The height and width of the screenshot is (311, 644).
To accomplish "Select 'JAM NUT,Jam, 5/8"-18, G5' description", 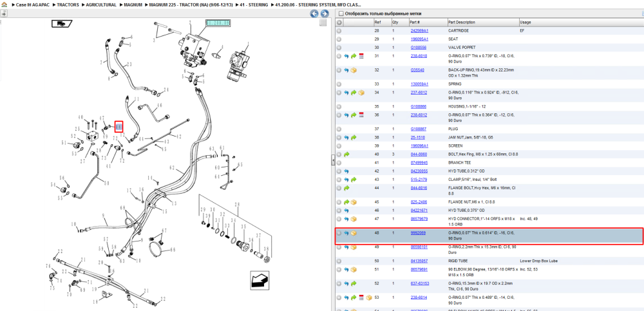I will tap(471, 138).
